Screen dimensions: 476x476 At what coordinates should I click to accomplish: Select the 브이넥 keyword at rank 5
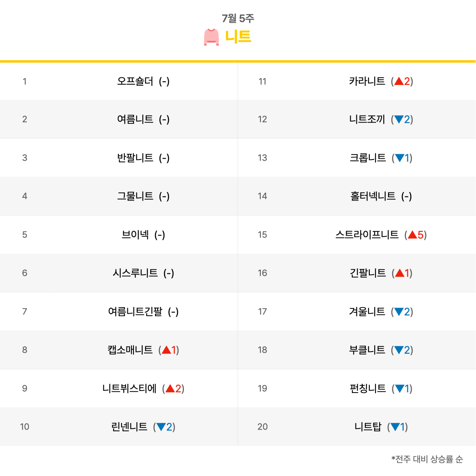(135, 235)
